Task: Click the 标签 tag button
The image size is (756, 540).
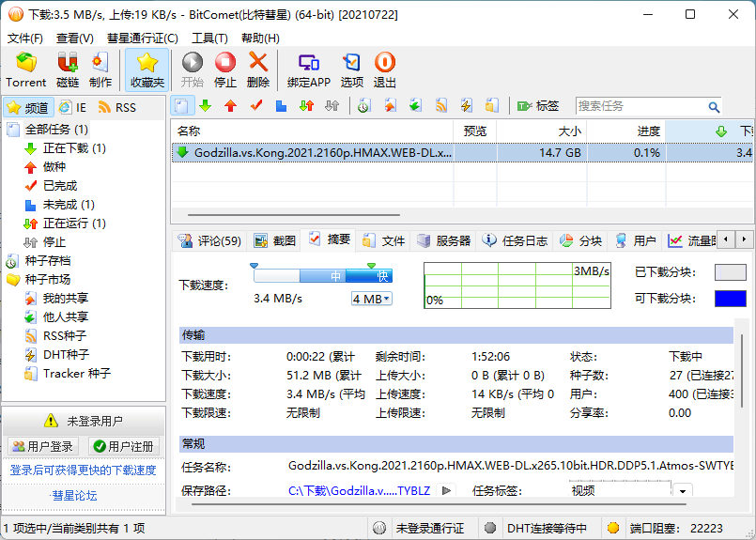Action: (x=538, y=105)
